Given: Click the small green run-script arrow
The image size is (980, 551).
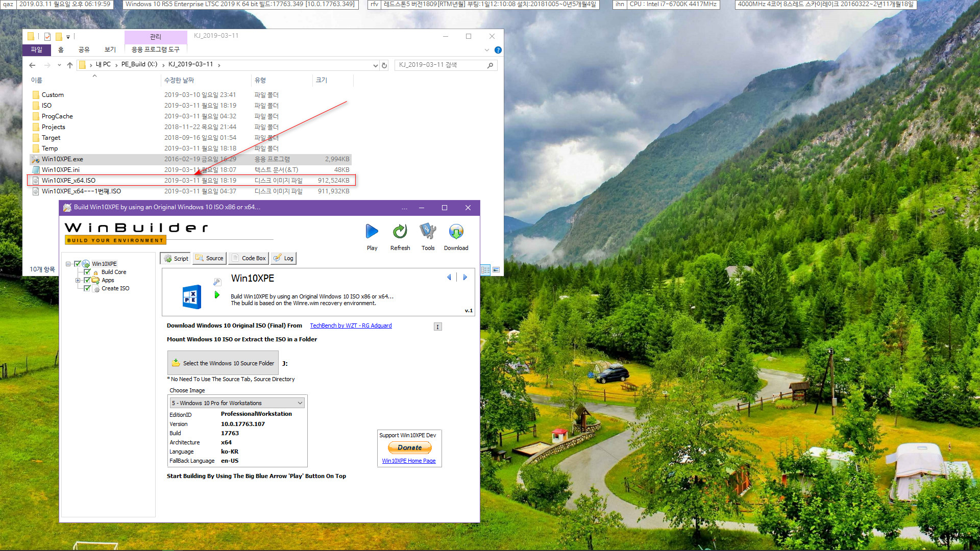Looking at the screenshot, I should 217,295.
